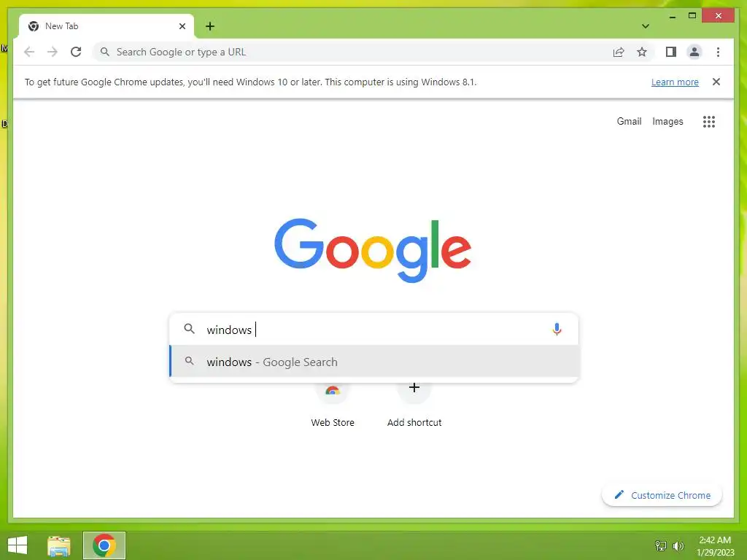
Task: Open File Explorer from the taskbar
Action: 59,545
